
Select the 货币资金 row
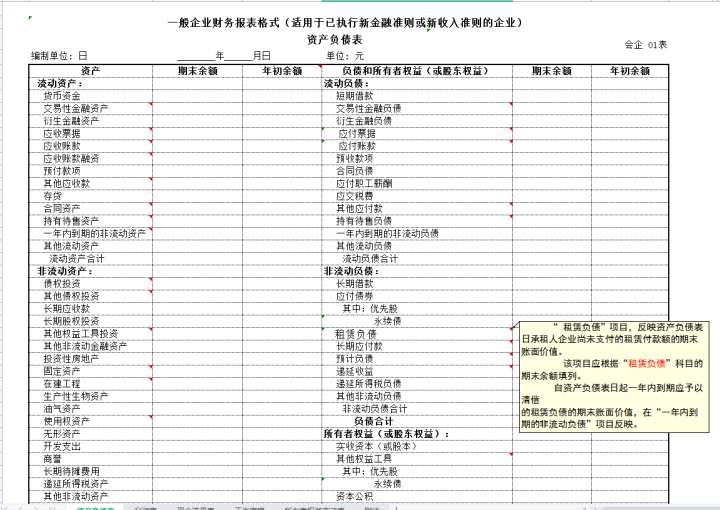pos(90,96)
